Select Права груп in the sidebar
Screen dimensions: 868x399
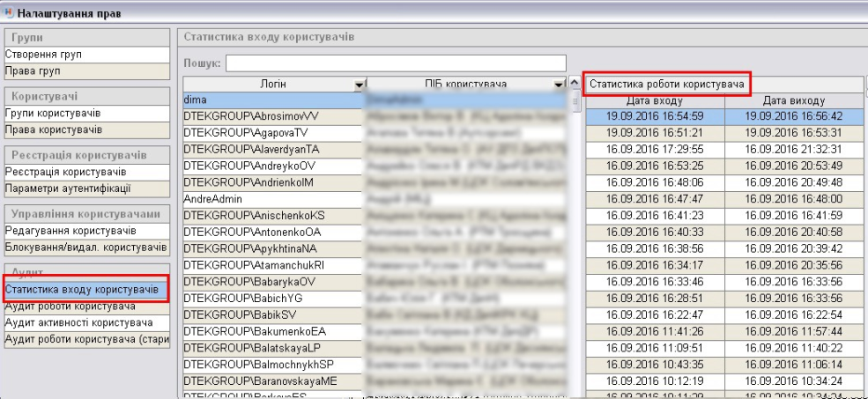point(35,70)
